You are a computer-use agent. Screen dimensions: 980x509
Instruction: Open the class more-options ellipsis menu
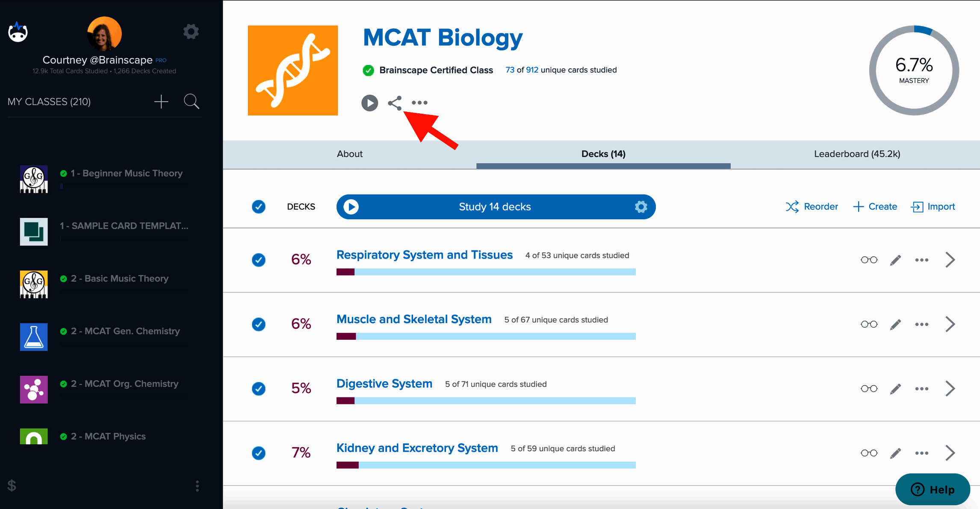coord(419,103)
